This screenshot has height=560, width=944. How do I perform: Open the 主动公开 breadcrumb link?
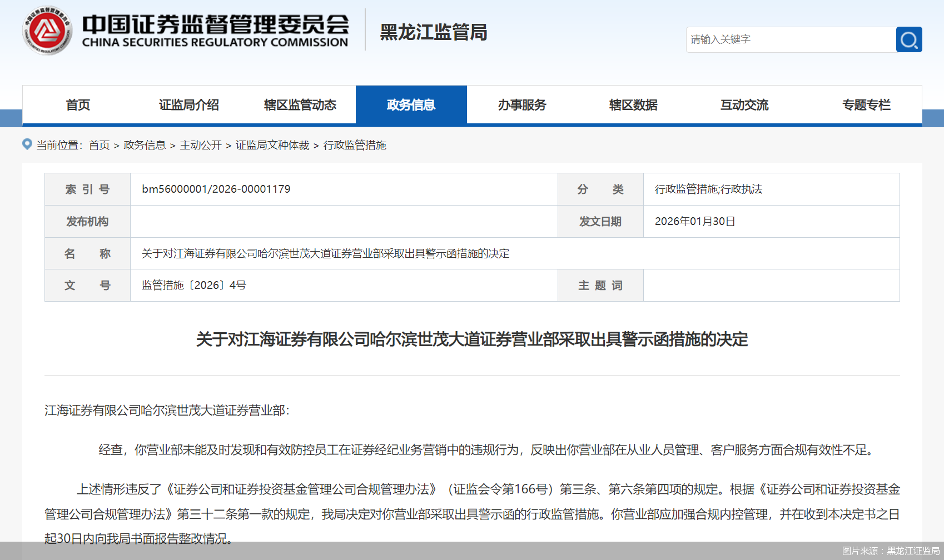(x=202, y=146)
